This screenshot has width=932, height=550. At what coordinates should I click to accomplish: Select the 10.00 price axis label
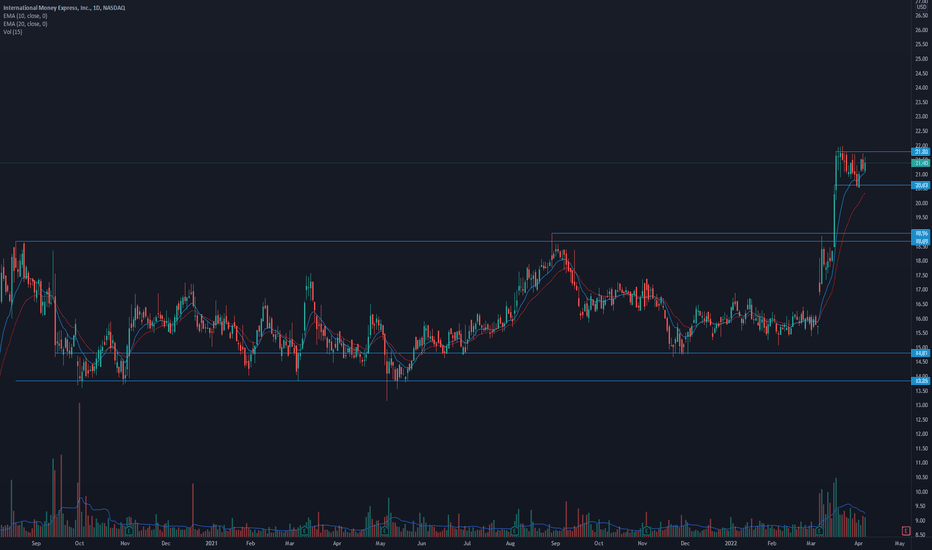tap(921, 492)
